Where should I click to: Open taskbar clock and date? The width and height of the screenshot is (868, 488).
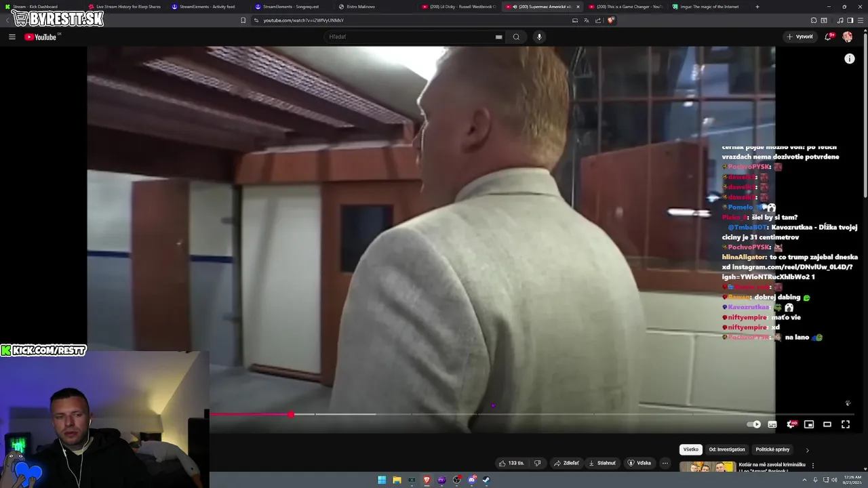(851, 480)
